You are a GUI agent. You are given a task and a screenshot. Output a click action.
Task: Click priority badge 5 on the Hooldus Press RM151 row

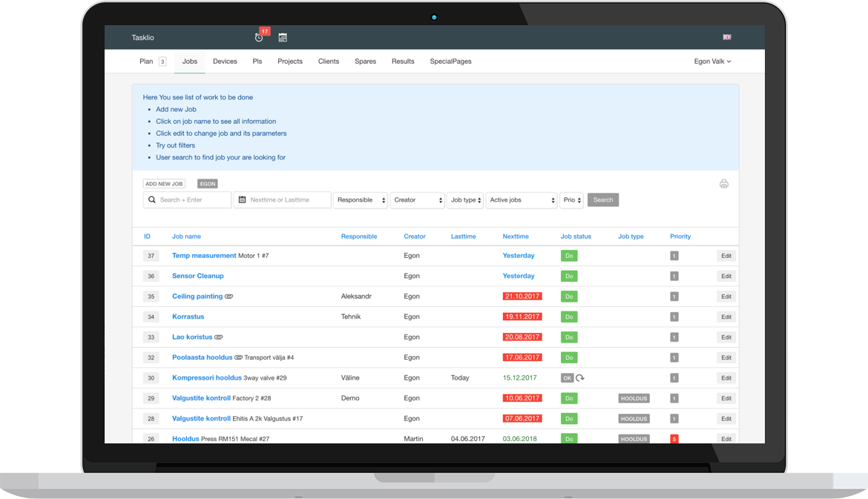[674, 439]
